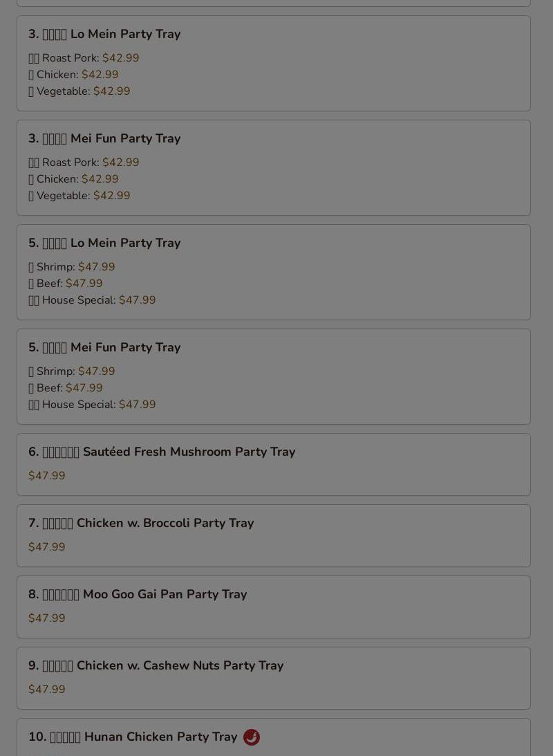Select House Special under item 5 Mei Fun
The image size is (553, 756).
point(92,405)
